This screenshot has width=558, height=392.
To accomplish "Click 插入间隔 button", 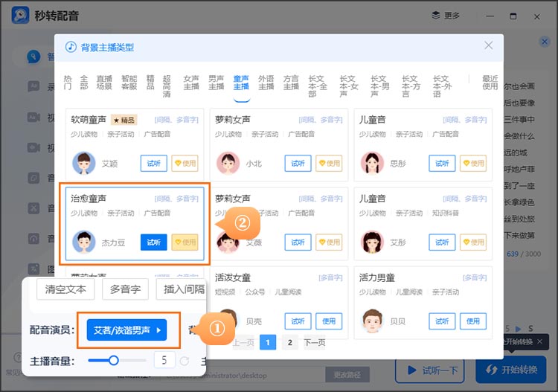I will pos(181,289).
